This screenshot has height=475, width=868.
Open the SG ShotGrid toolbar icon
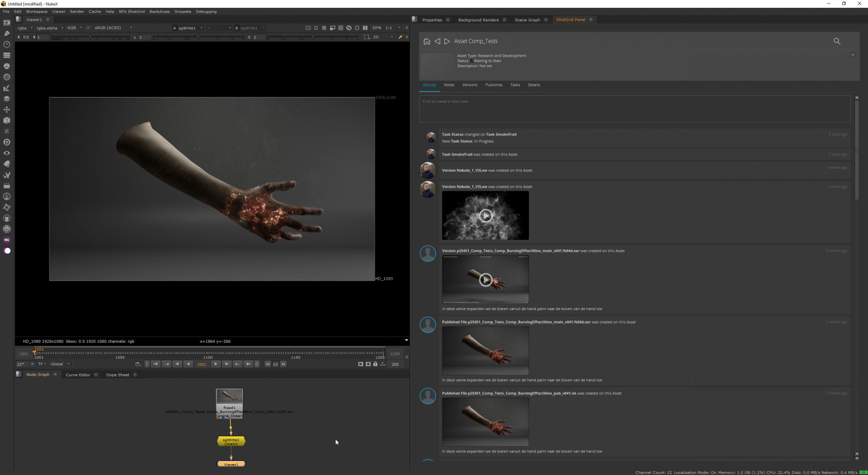(x=7, y=240)
